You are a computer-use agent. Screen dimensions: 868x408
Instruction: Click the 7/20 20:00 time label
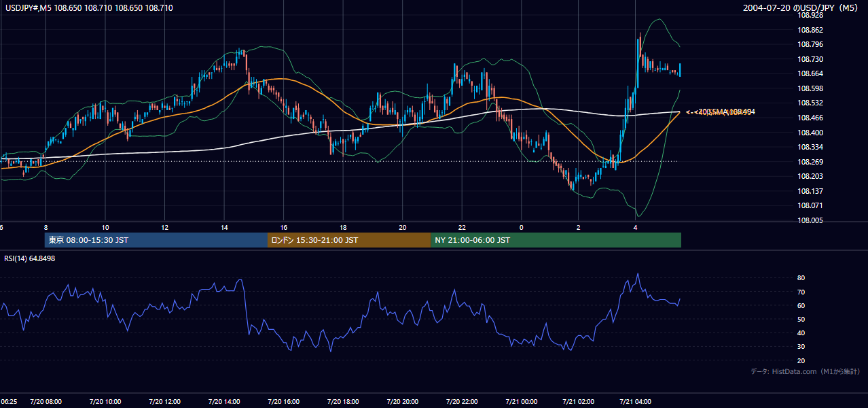tap(403, 402)
